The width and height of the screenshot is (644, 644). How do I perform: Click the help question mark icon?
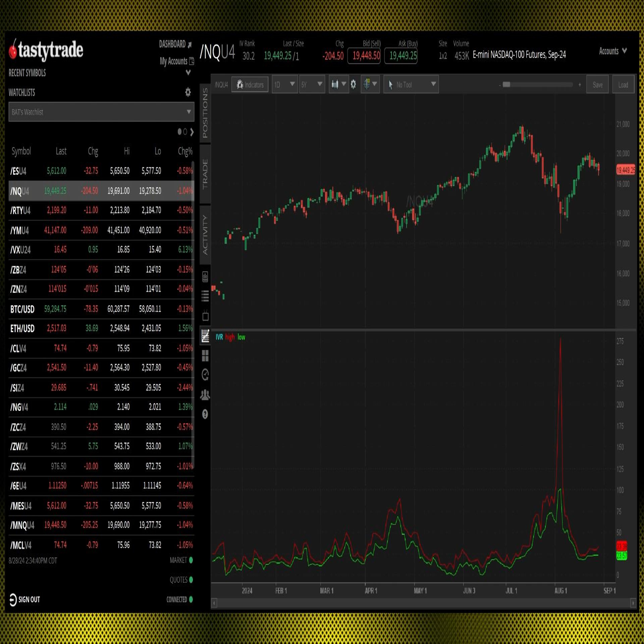[x=205, y=414]
